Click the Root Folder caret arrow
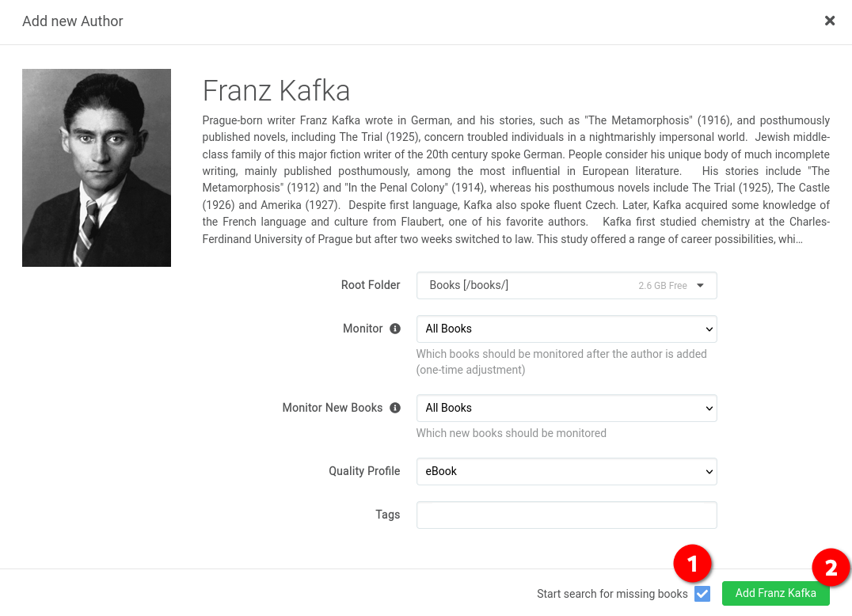 coord(700,285)
